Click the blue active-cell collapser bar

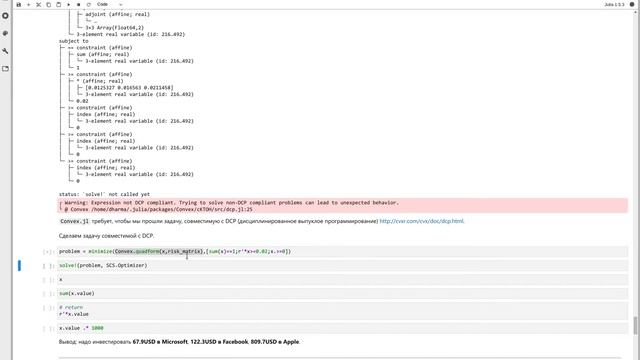[19, 266]
